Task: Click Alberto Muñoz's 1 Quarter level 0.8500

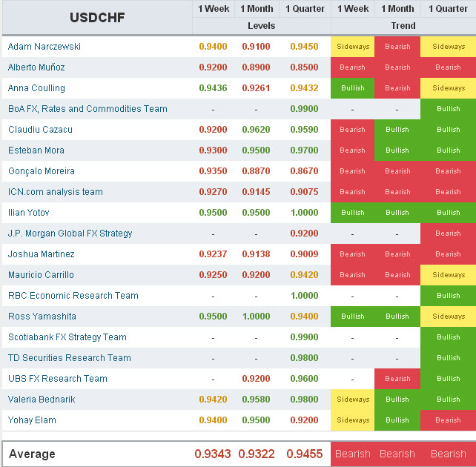Action: click(304, 67)
